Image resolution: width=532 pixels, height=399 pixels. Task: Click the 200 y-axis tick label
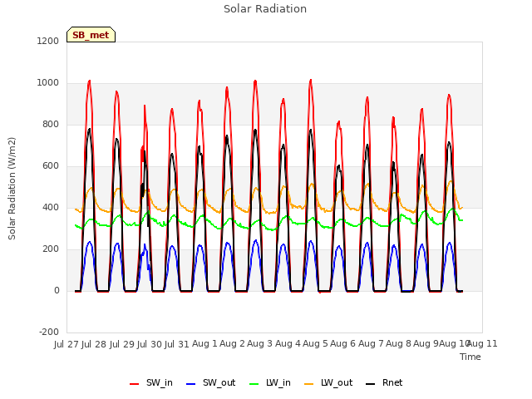pos(51,249)
